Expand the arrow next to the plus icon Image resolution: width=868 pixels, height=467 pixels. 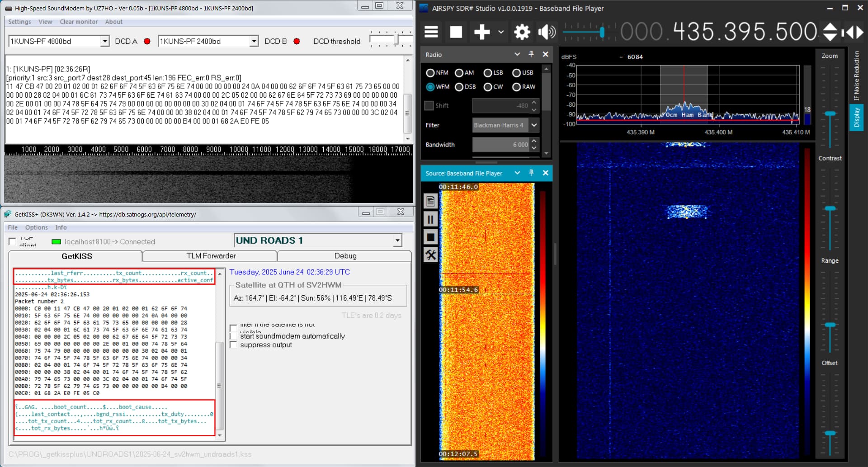click(x=501, y=32)
